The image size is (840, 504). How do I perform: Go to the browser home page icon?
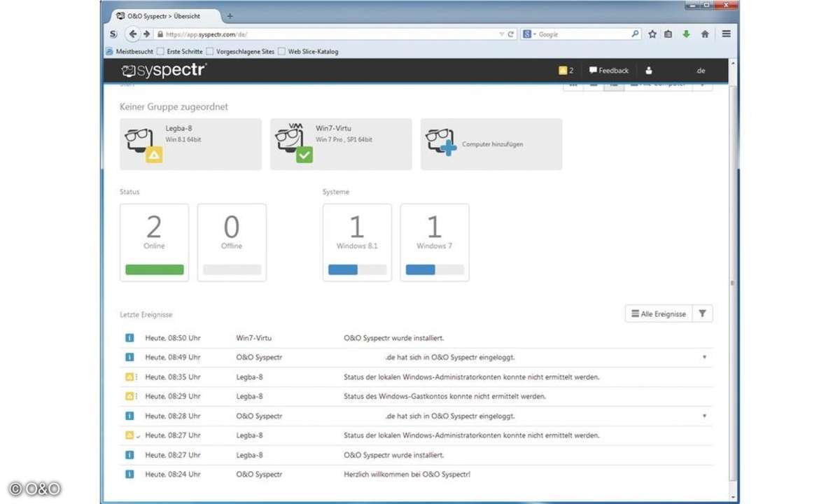point(705,34)
